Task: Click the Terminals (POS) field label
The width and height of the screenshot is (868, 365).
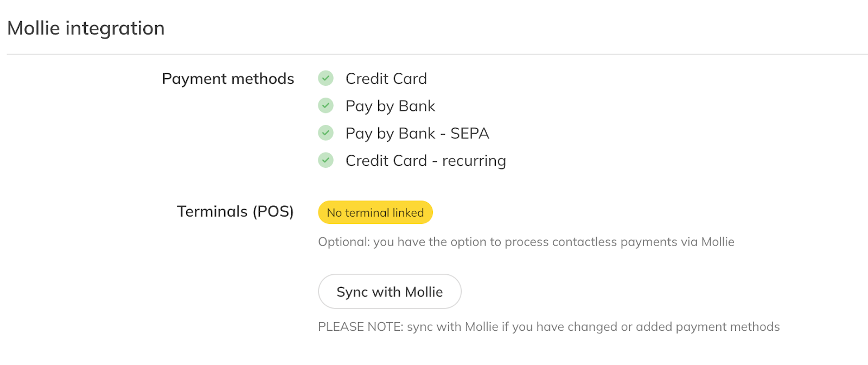Action: pos(235,211)
